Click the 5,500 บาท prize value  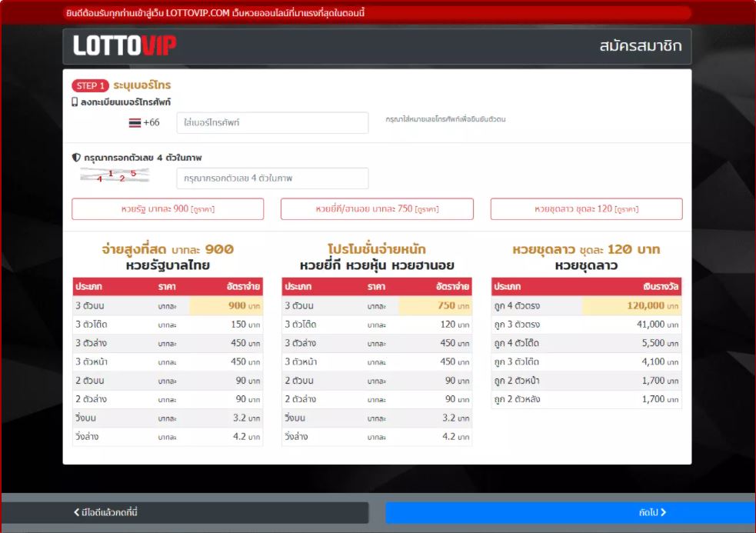point(660,344)
